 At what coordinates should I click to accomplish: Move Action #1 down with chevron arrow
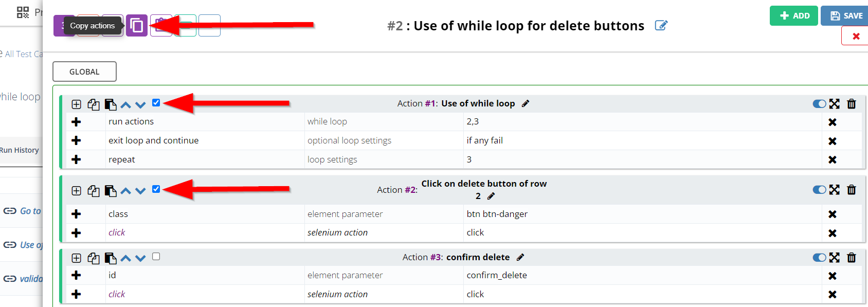pyautogui.click(x=140, y=105)
